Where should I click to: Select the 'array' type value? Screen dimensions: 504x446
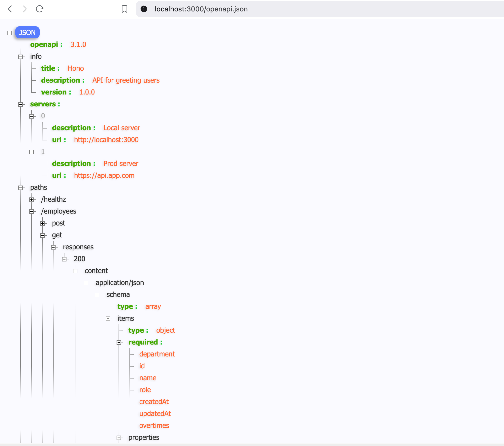point(153,306)
